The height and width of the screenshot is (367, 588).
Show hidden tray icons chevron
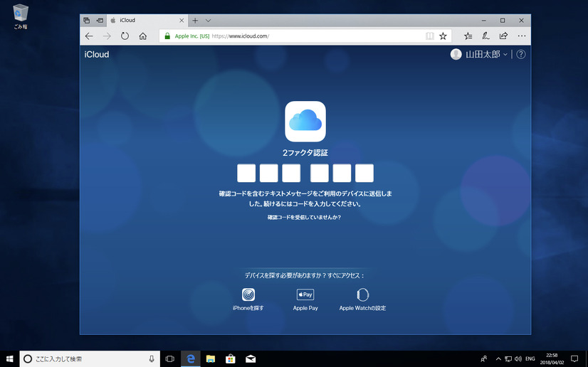(498, 358)
